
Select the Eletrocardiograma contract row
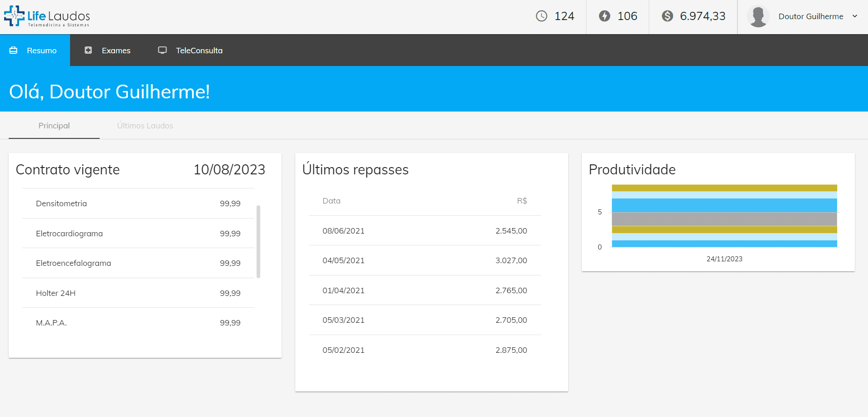tap(138, 234)
